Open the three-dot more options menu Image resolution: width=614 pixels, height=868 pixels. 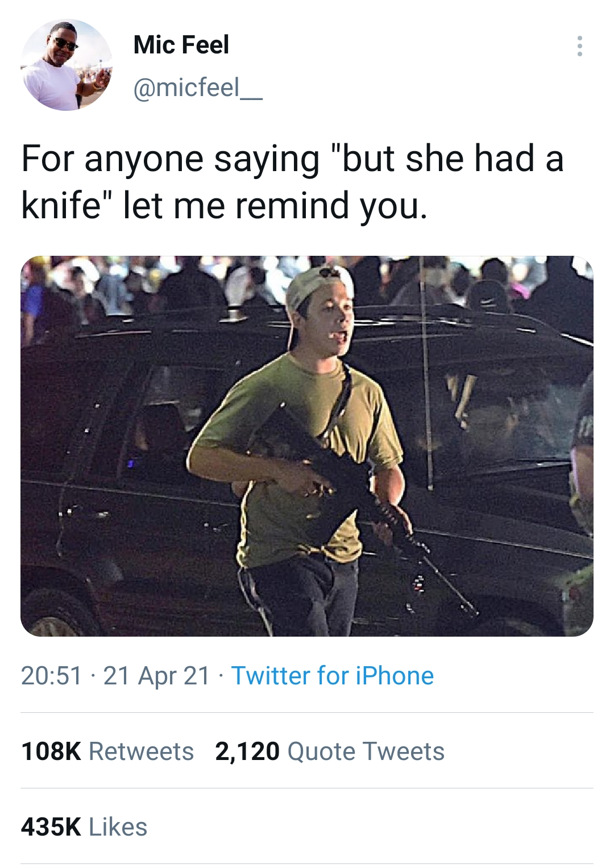579,46
